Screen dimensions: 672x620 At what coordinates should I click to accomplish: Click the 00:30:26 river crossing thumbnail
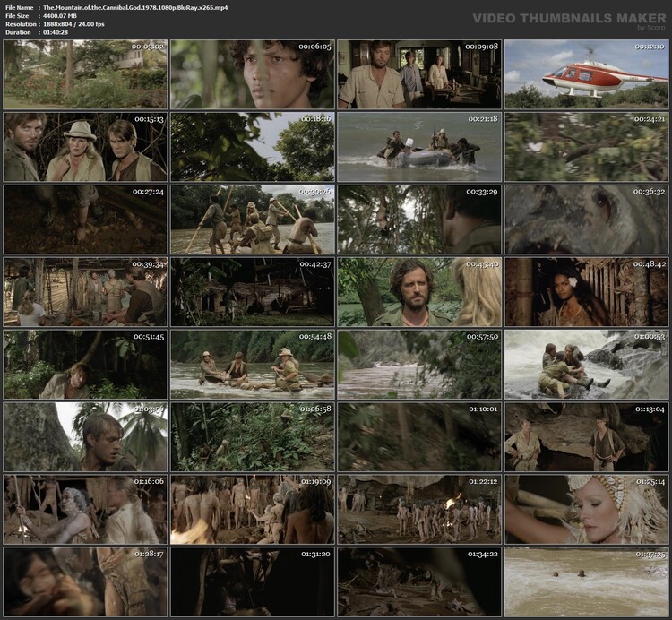pos(252,219)
